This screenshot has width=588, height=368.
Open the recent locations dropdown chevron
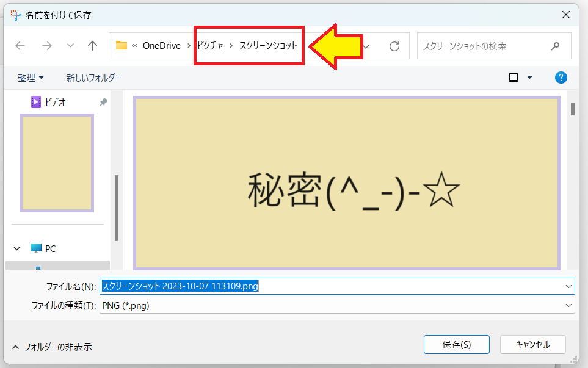tap(70, 46)
